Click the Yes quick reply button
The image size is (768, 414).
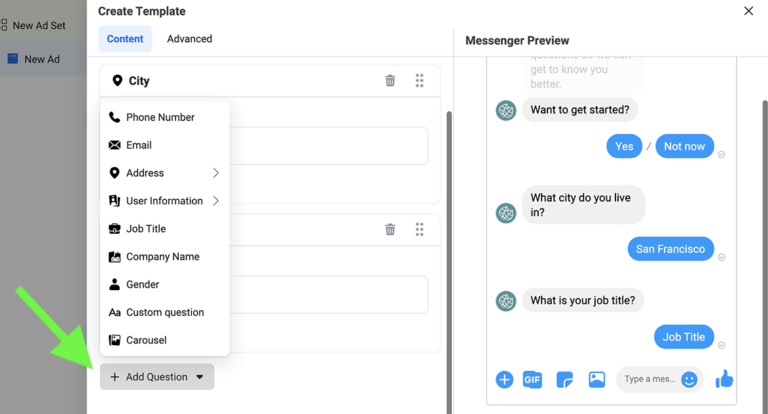624,146
